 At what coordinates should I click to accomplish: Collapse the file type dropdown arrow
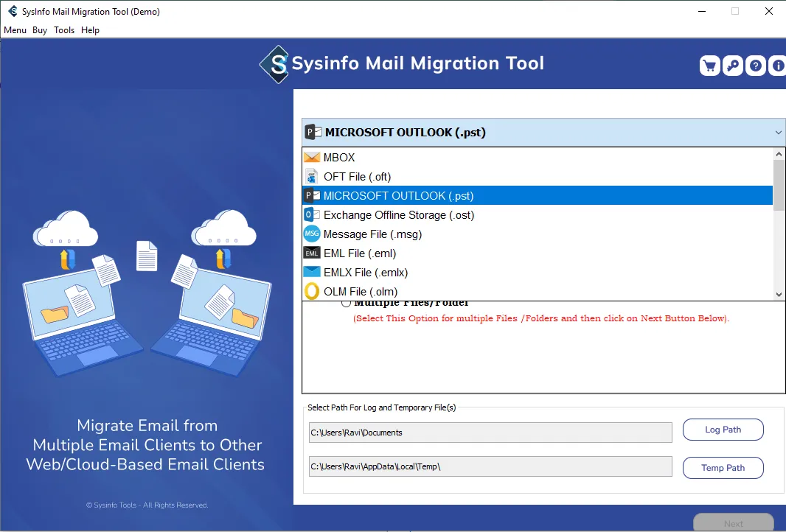point(778,133)
